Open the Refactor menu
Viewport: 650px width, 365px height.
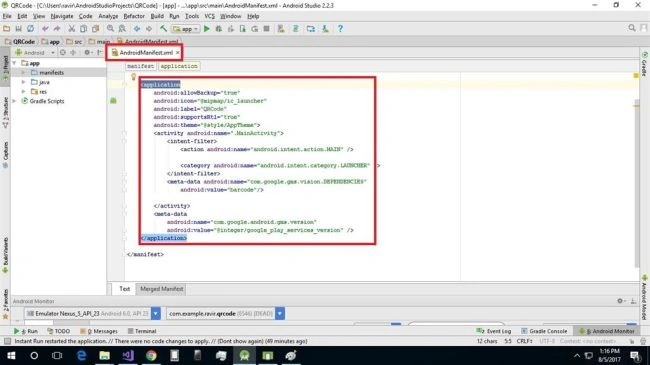click(x=134, y=16)
